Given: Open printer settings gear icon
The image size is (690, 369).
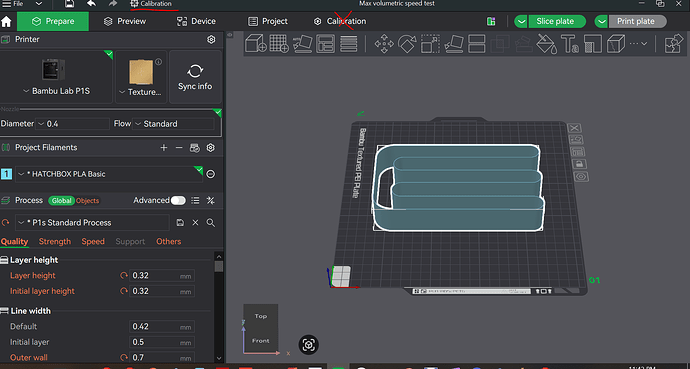Looking at the screenshot, I should [x=211, y=40].
